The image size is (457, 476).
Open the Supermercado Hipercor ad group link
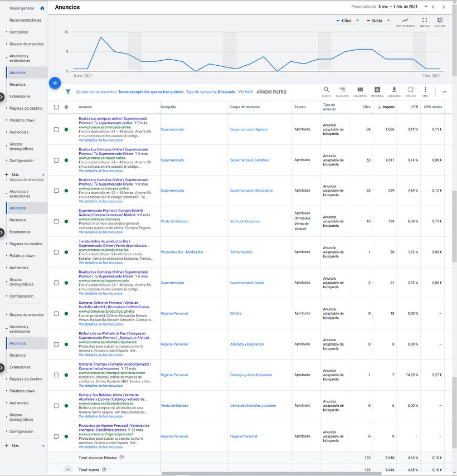pyautogui.click(x=249, y=130)
